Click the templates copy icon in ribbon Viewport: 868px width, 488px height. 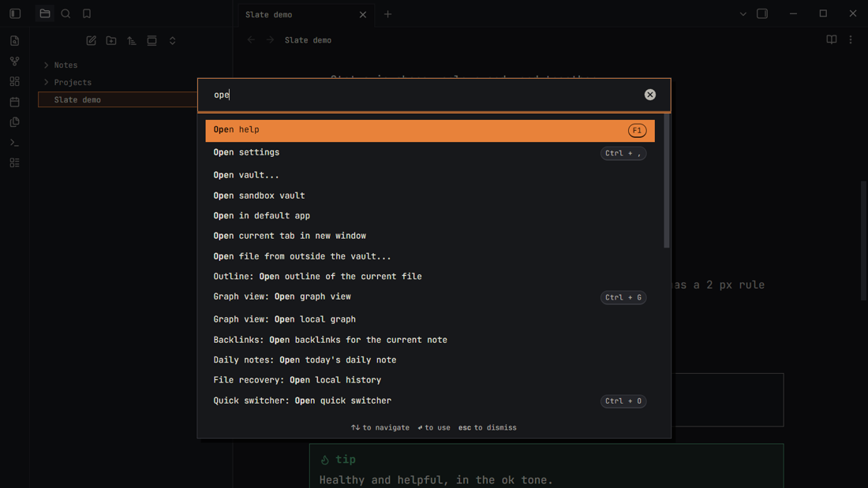15,121
